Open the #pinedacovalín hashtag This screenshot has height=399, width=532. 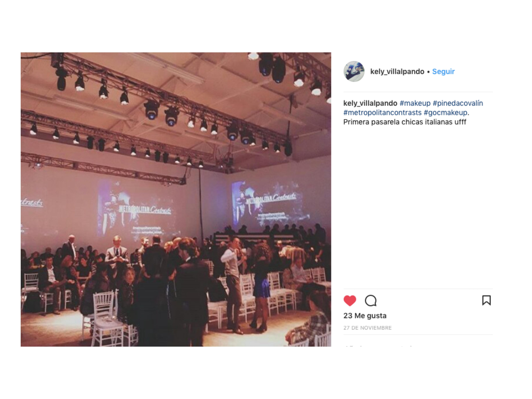[458, 103]
